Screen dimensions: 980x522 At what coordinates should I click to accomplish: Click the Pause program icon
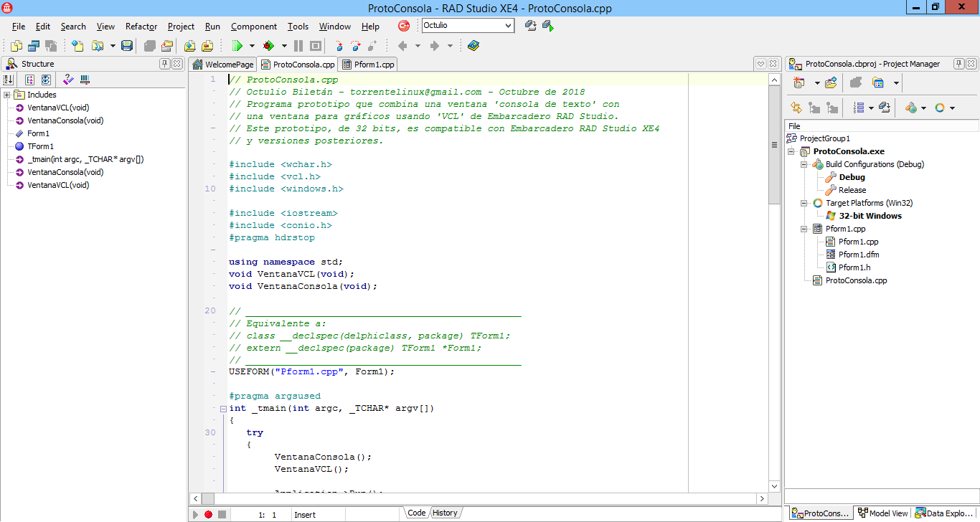(x=298, y=46)
